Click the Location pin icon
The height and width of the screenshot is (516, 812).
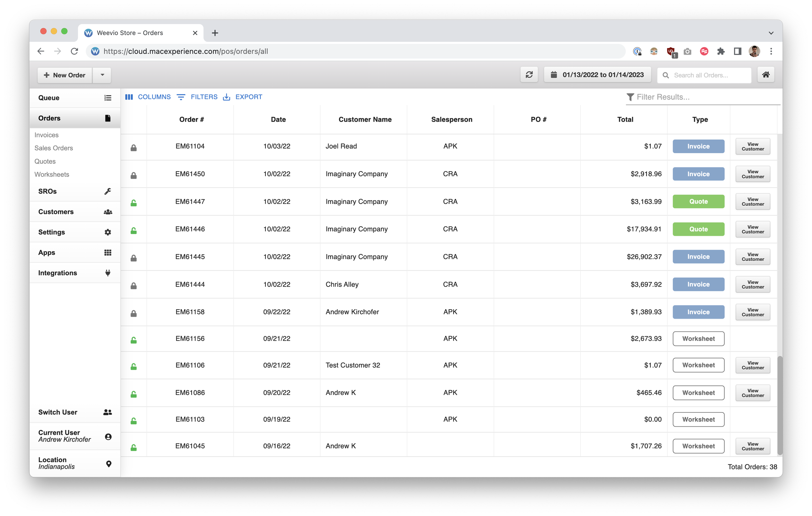pos(108,464)
